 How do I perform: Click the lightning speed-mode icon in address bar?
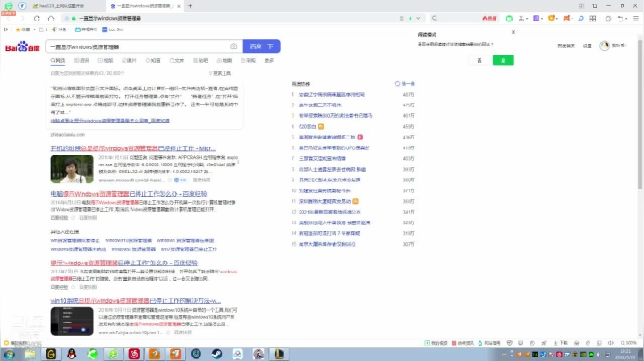(410, 19)
